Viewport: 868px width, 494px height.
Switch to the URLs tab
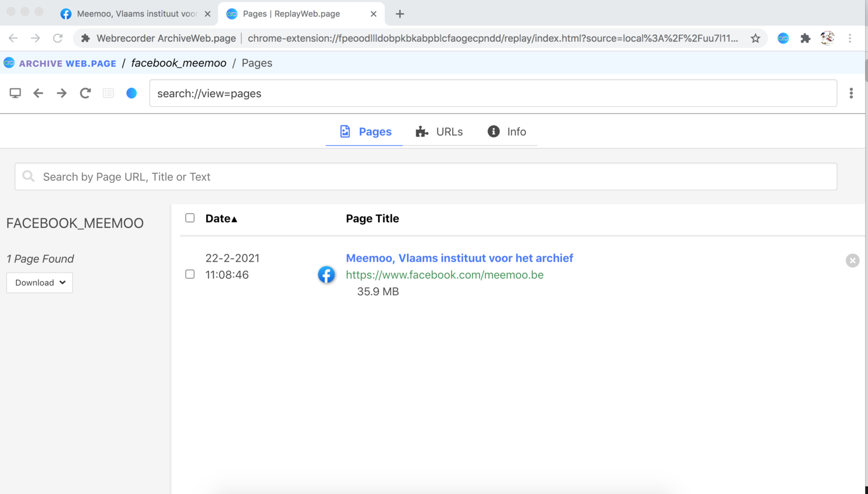point(439,132)
